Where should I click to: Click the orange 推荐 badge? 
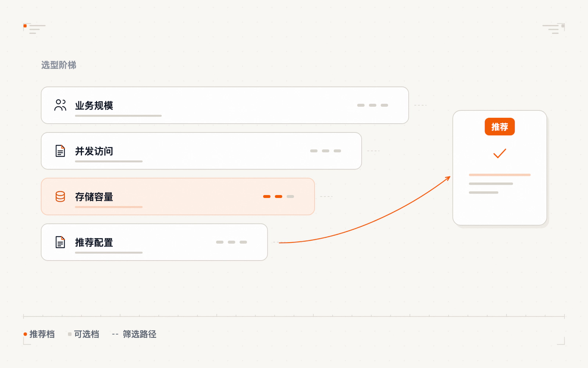[500, 127]
